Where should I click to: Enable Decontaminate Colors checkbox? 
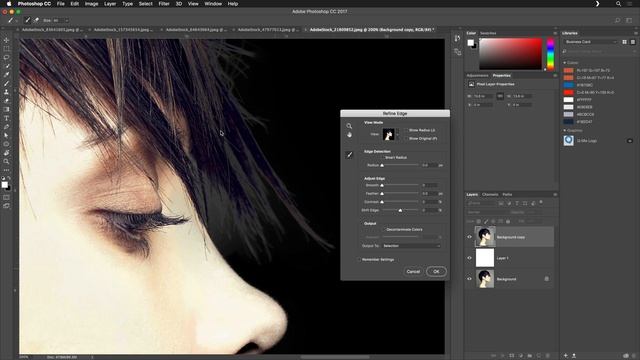(x=383, y=229)
